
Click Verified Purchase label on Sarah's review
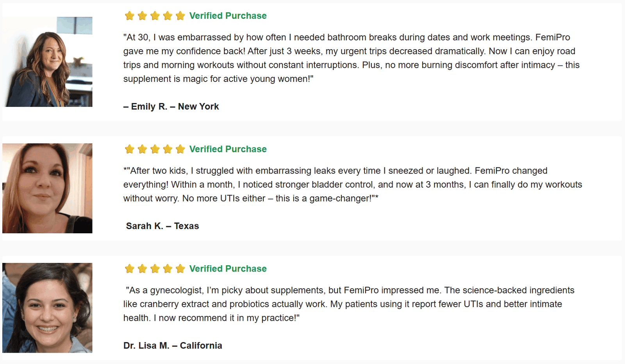tap(228, 149)
